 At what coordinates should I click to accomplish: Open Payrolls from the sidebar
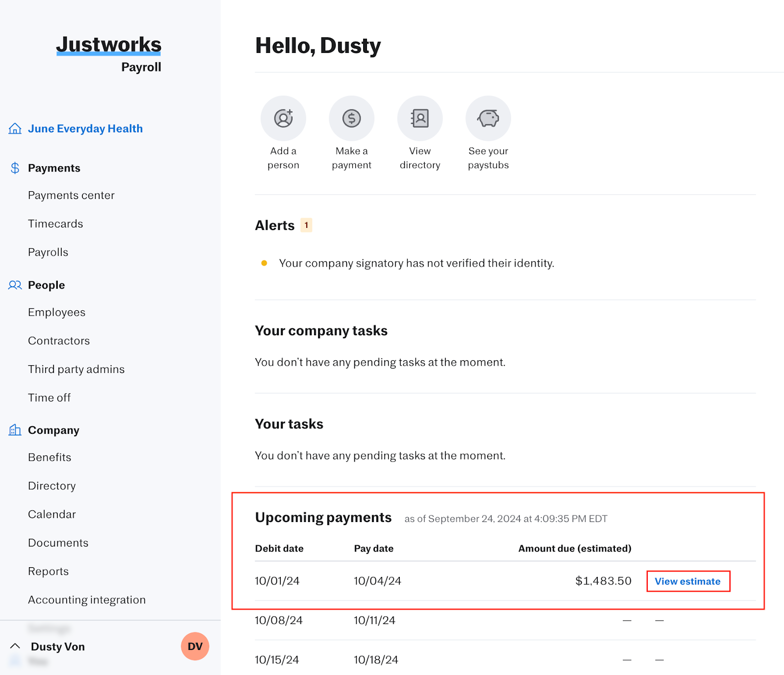[x=48, y=252]
